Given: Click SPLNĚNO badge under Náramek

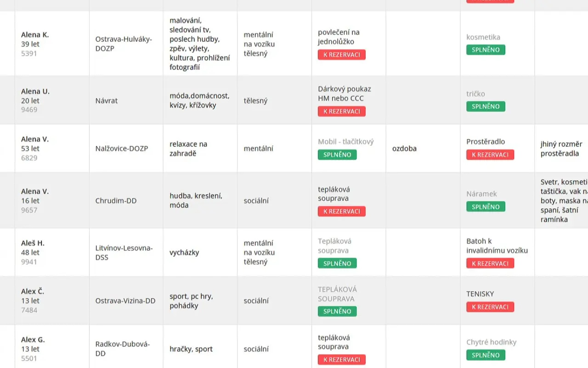Looking at the screenshot, I should pyautogui.click(x=486, y=207).
